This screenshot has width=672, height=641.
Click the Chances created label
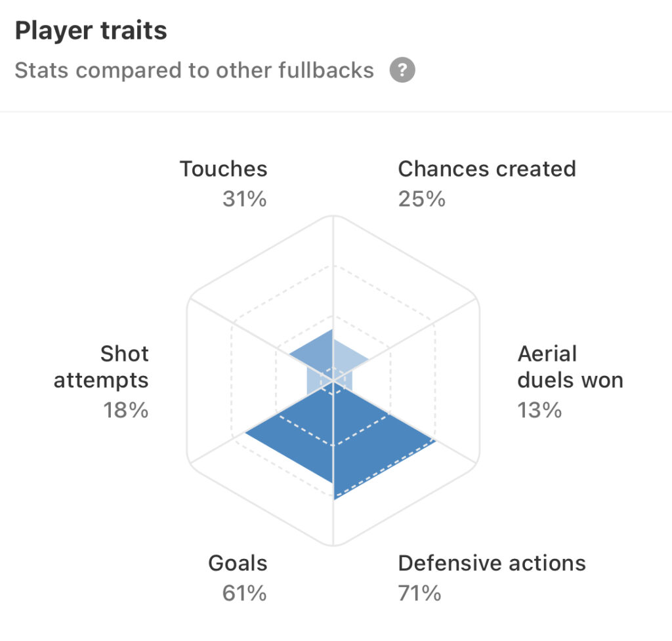click(x=487, y=169)
